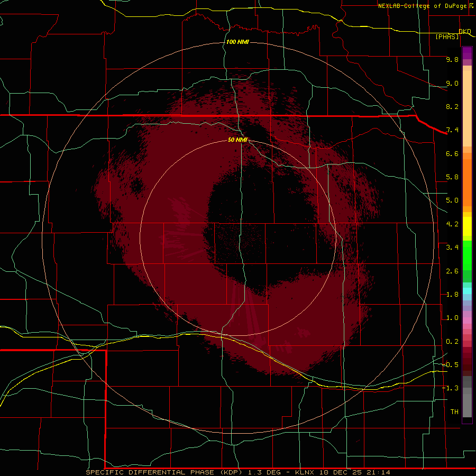The image size is (476, 476).
Task: Click the 1.8 value on color scale
Action: (x=452, y=295)
